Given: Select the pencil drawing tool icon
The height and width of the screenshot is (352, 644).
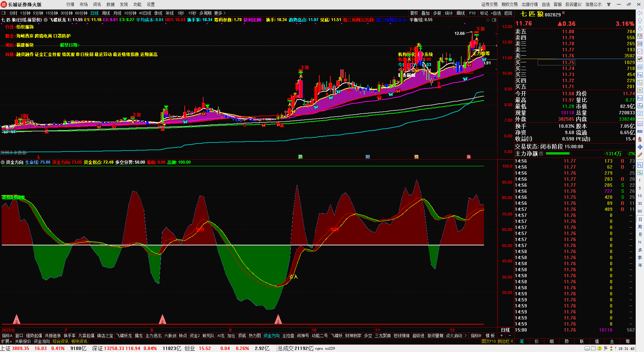Looking at the screenshot, I should pyautogui.click(x=640, y=155).
